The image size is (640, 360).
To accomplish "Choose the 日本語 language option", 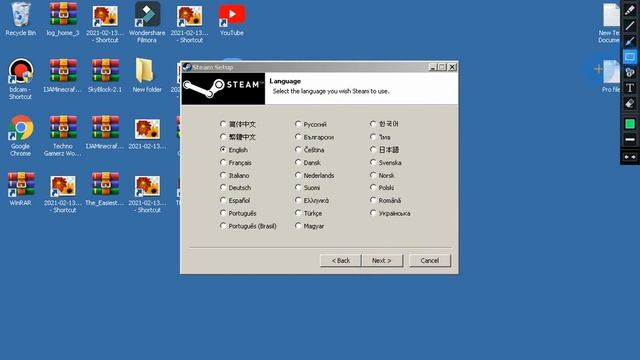I will (x=373, y=149).
